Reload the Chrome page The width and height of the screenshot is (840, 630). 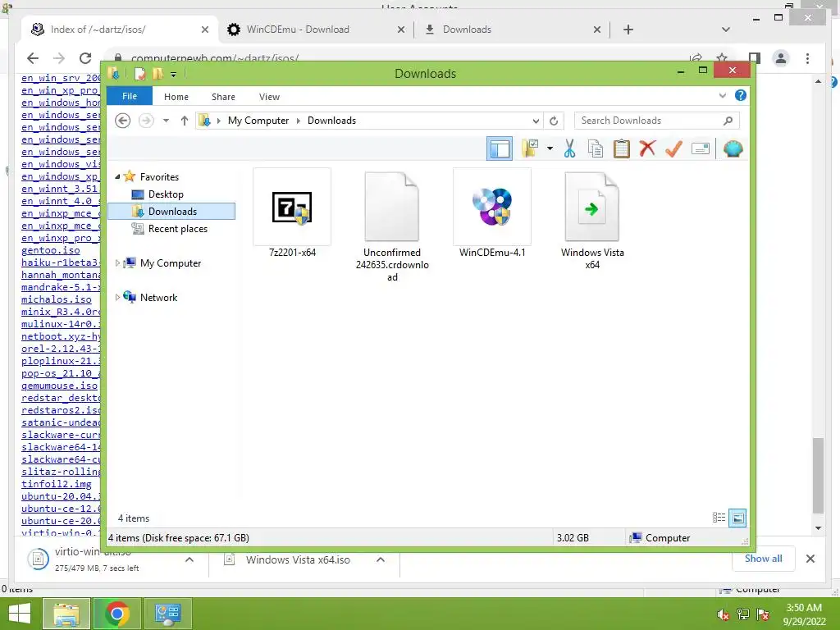tap(85, 58)
